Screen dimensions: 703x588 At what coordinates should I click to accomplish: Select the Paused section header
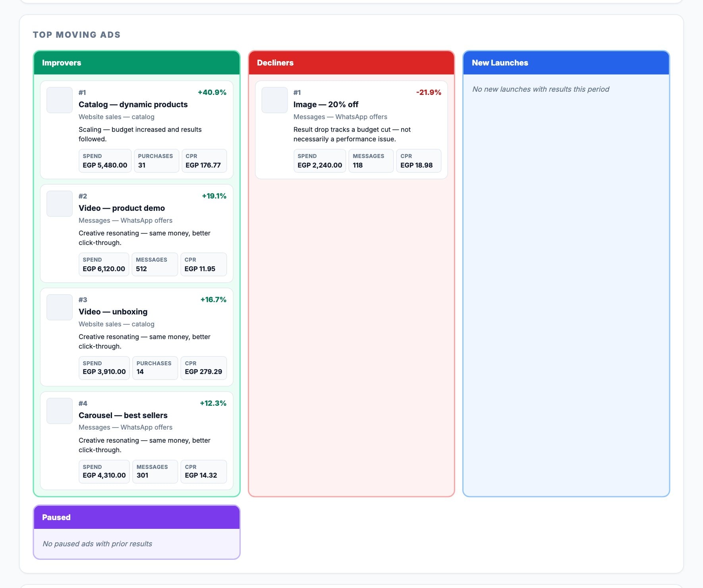pos(137,517)
